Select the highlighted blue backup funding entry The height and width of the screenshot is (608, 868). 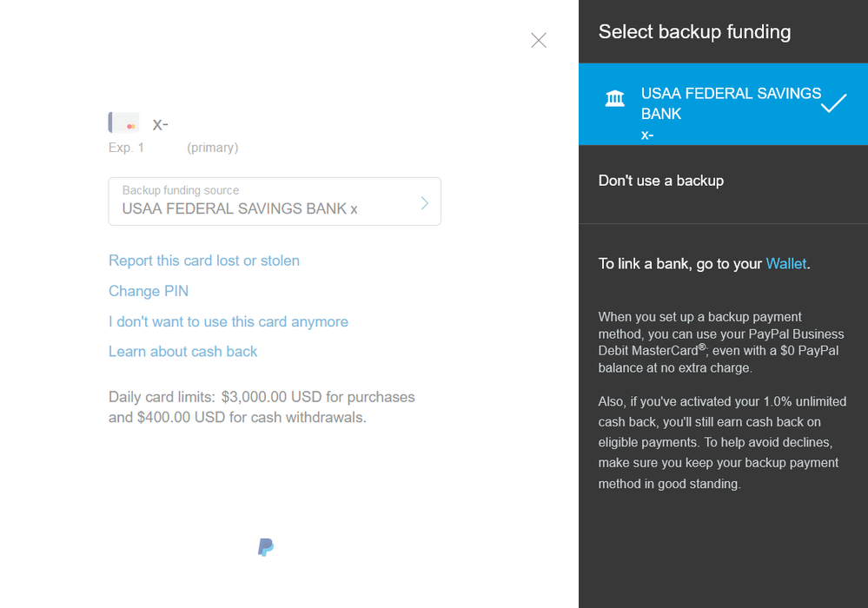click(x=722, y=103)
